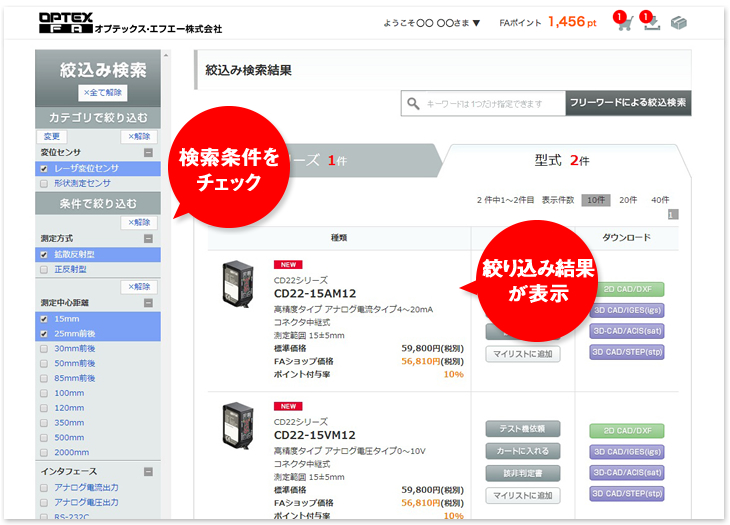The image size is (730, 525).
Task: Check the 形状測定センサ checkbox
Action: pyautogui.click(x=44, y=184)
